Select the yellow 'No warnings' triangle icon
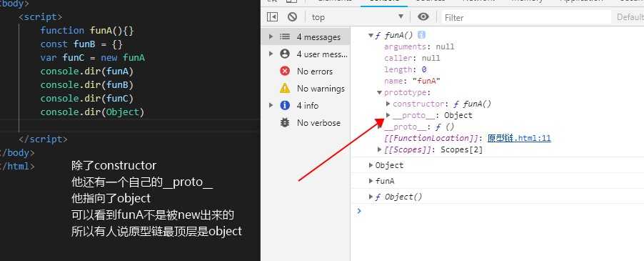This screenshot has width=644, height=261. point(285,88)
